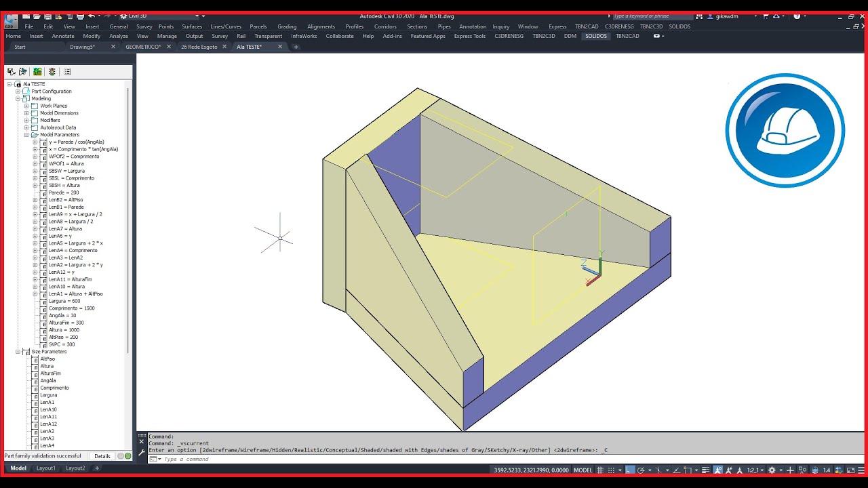Click the Plot printer icon in Quick Access toolbar
The height and width of the screenshot is (488, 868).
click(x=80, y=16)
